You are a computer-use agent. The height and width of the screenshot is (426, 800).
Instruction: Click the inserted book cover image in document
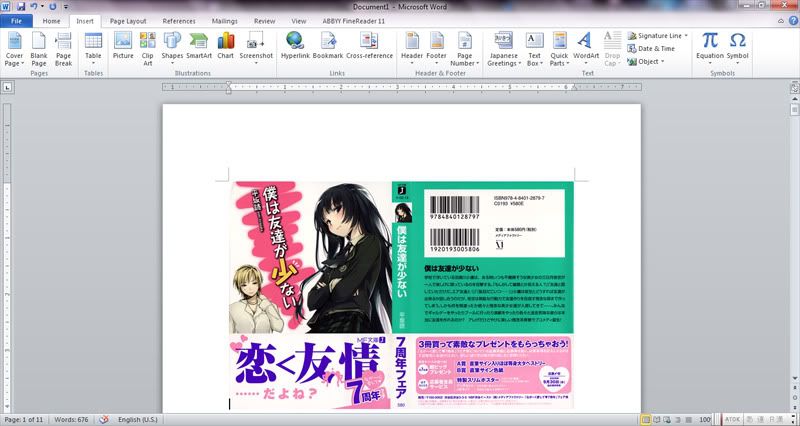click(402, 295)
